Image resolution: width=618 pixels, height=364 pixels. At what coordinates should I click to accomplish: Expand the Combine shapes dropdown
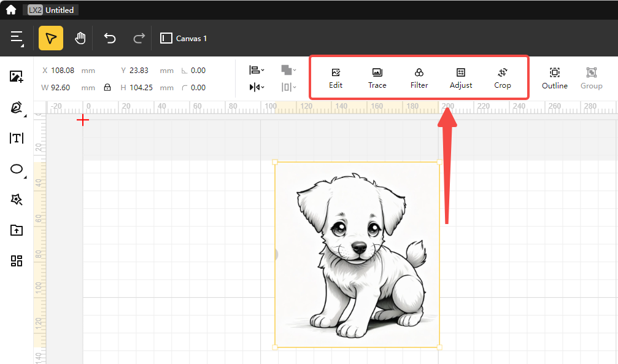tap(288, 70)
